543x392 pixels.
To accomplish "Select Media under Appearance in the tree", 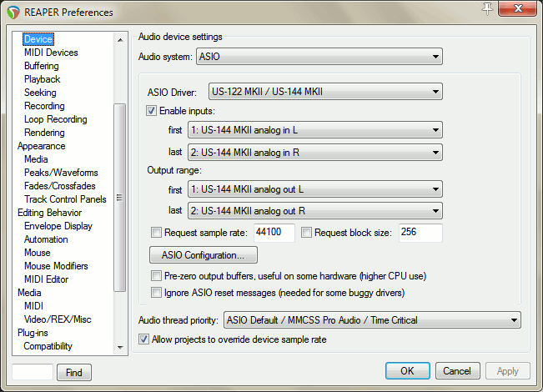I will click(36, 159).
